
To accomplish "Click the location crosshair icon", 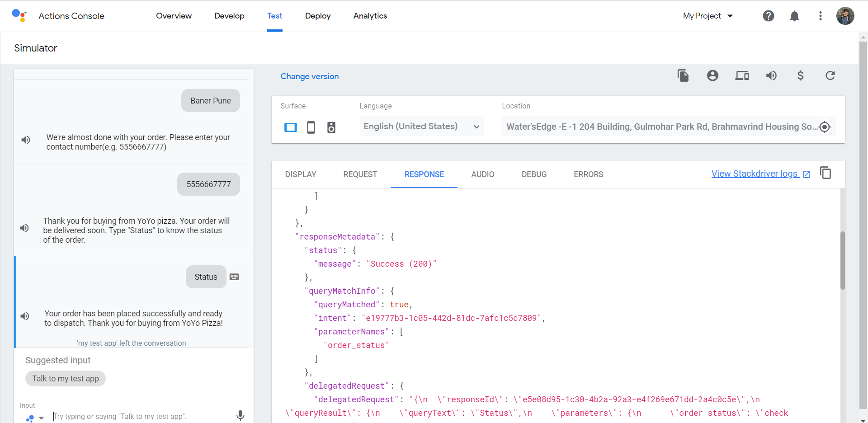I will point(825,127).
